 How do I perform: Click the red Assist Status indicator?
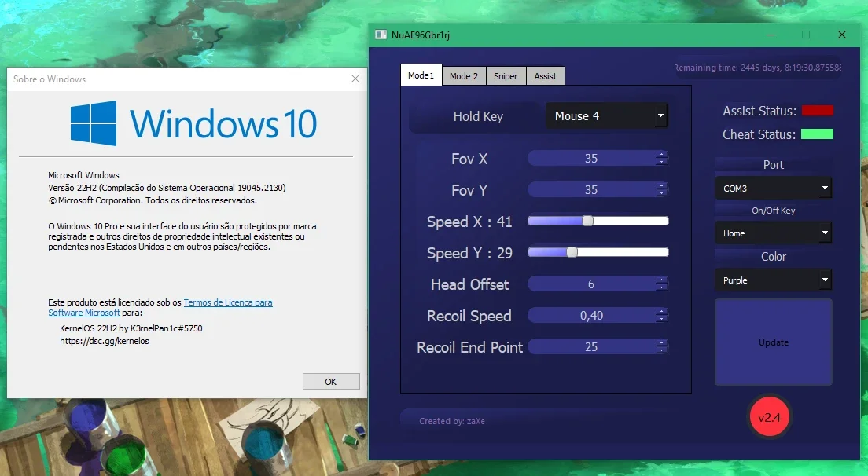pos(817,111)
